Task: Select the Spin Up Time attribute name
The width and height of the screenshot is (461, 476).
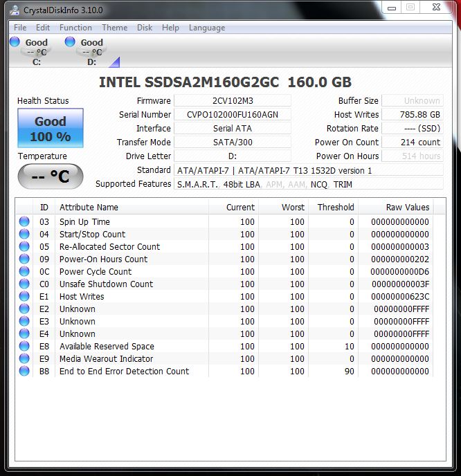Action: pyautogui.click(x=84, y=222)
